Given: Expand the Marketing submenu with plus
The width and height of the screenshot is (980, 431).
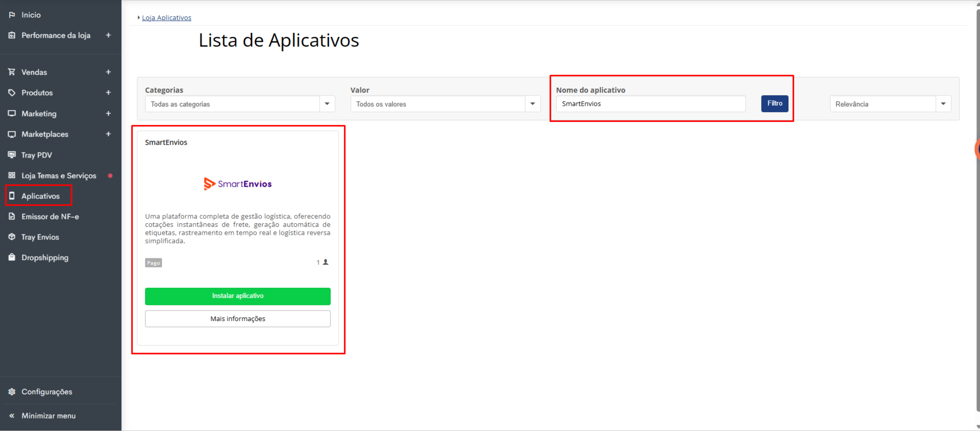Looking at the screenshot, I should click(109, 113).
